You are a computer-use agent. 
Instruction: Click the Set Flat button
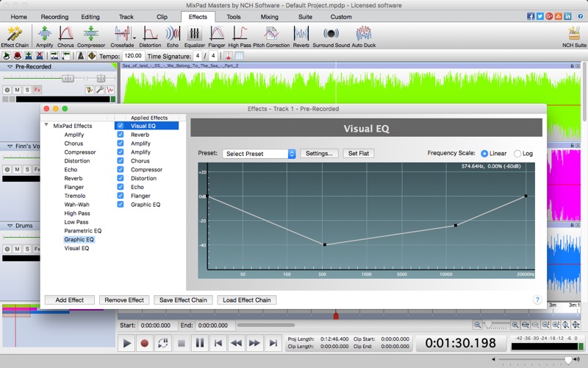[x=359, y=154]
